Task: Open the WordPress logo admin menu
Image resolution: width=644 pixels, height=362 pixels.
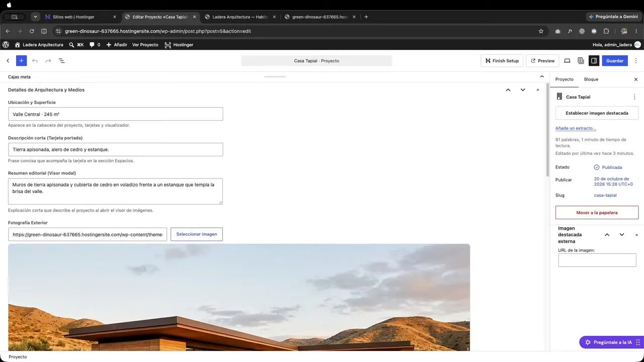Action: tap(6, 45)
